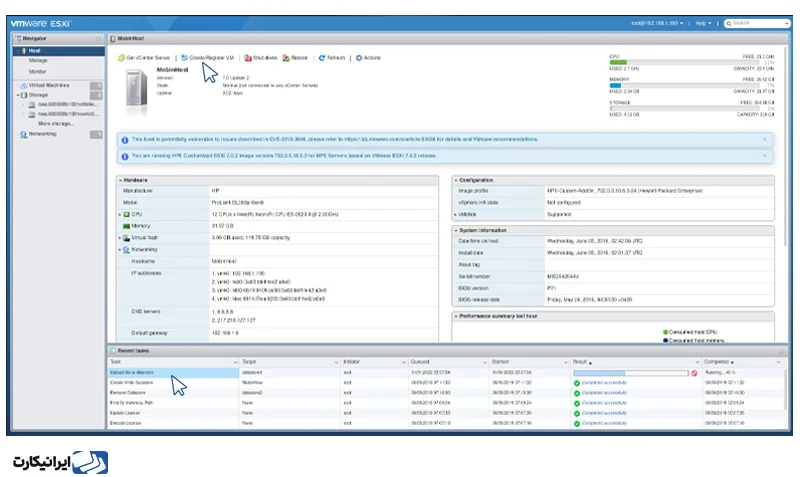Click Completed successfully link for Decode License
The width and height of the screenshot is (800, 477).
(604, 423)
